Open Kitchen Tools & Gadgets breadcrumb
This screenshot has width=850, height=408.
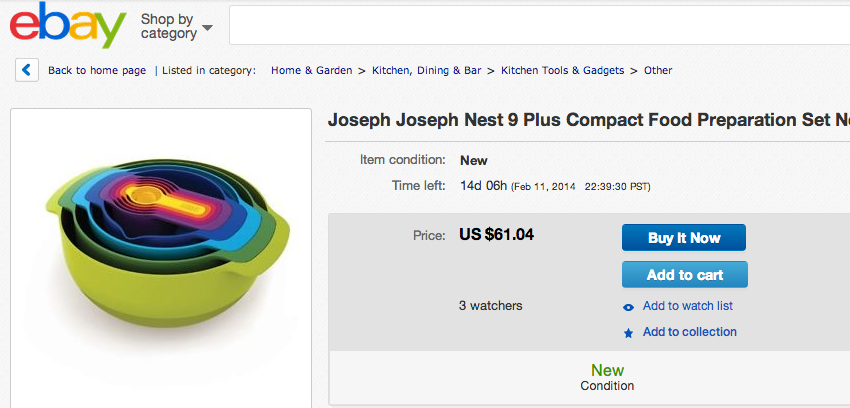[563, 70]
